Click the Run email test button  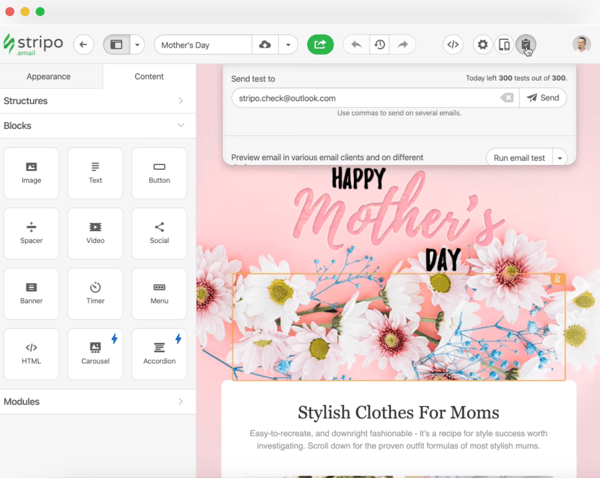518,158
